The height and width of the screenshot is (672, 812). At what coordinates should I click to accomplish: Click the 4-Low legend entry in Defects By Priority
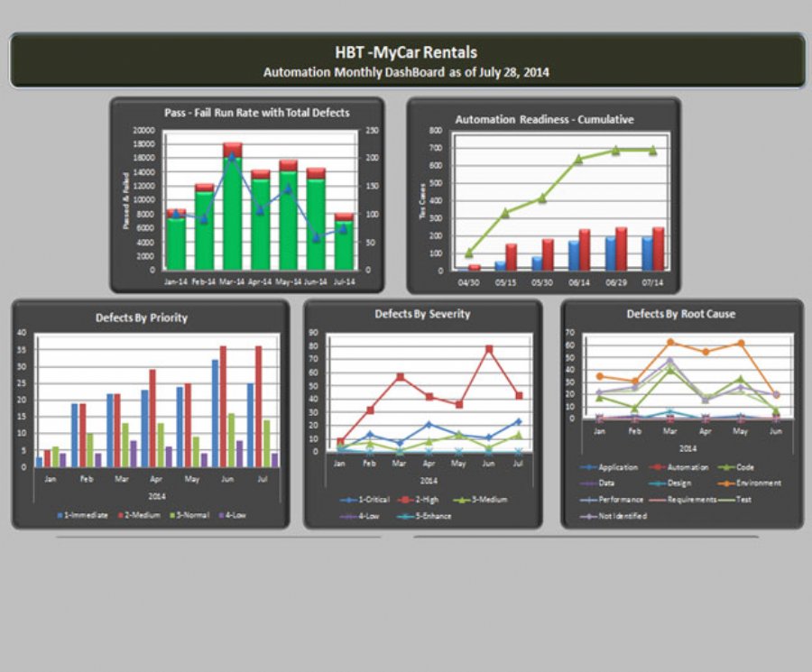(x=235, y=515)
